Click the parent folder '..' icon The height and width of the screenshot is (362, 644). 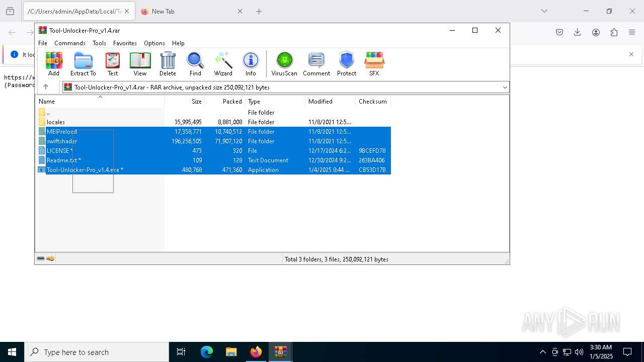(x=42, y=112)
